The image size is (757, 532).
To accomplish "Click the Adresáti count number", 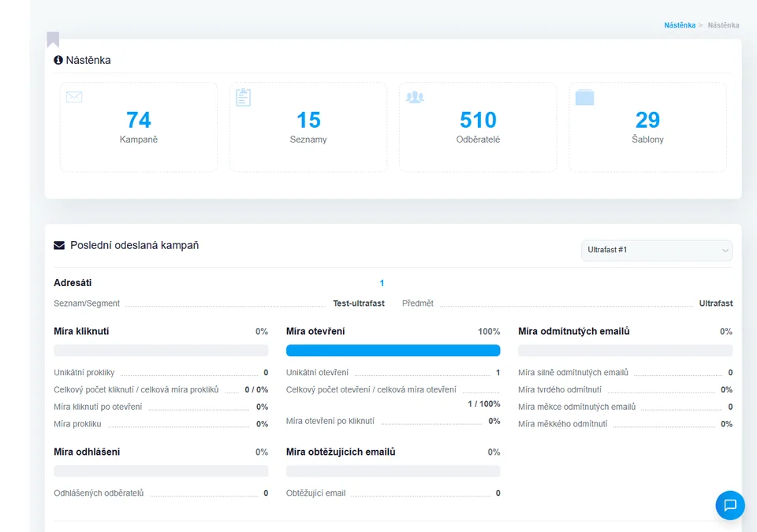I will point(382,283).
